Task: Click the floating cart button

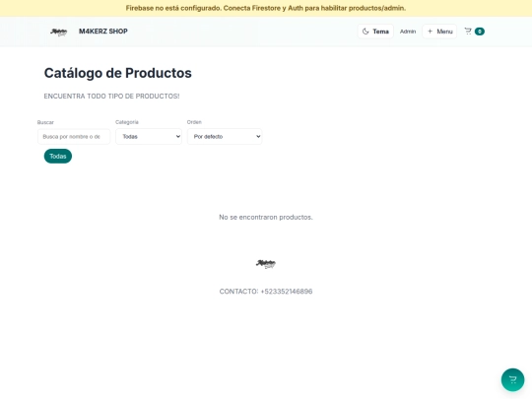Action: (512, 379)
